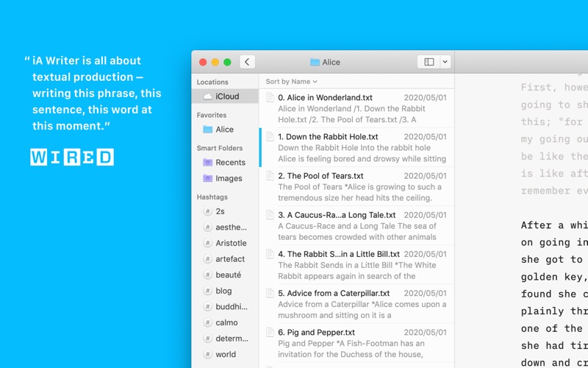
Task: Click the Recents purple folder icon
Action: (x=207, y=162)
